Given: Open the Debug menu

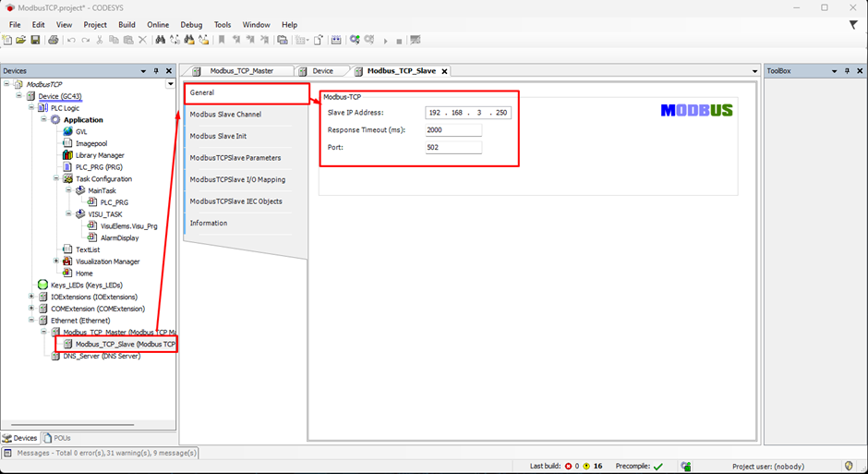Looking at the screenshot, I should [191, 25].
